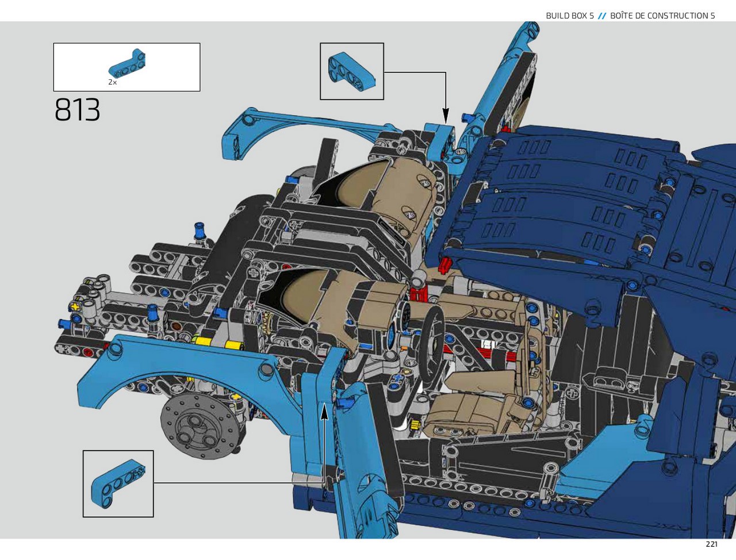The width and height of the screenshot is (736, 560).
Task: Click the step number 813
Action: coord(77,110)
